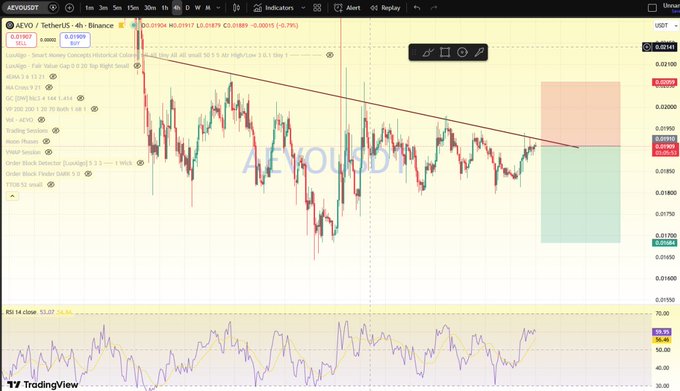Toggle the Order Block Detector eye icon
This screenshot has width=680, height=391.
[140, 163]
